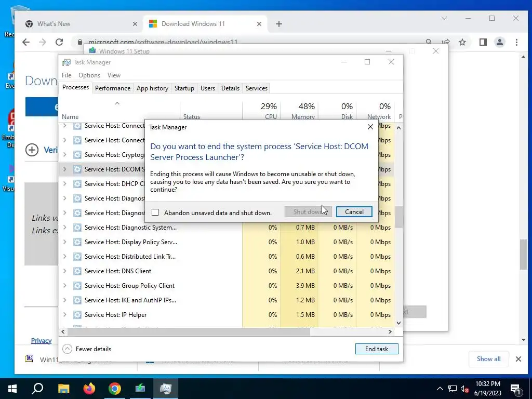Expand Service Host: Group Policy Client row
532x399 pixels.
coord(64,286)
